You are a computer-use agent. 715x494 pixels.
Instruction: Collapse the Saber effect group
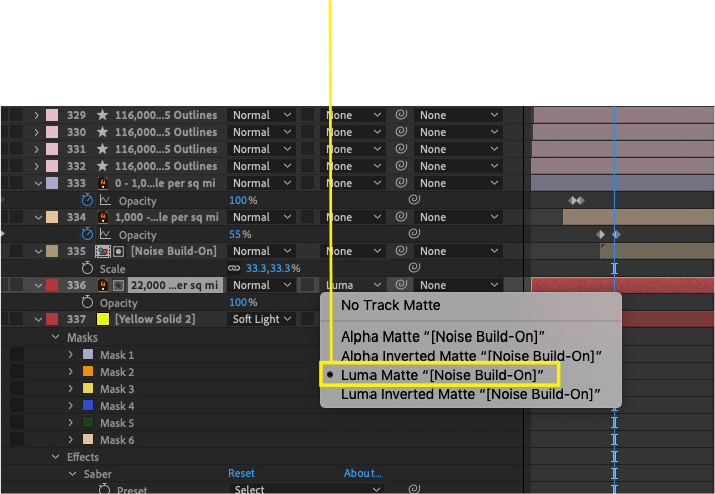[73, 474]
